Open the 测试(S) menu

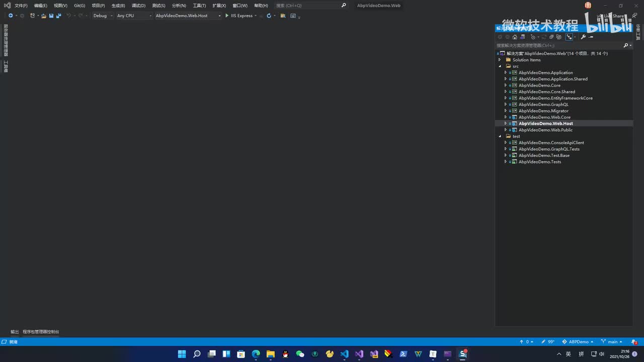coord(158,6)
